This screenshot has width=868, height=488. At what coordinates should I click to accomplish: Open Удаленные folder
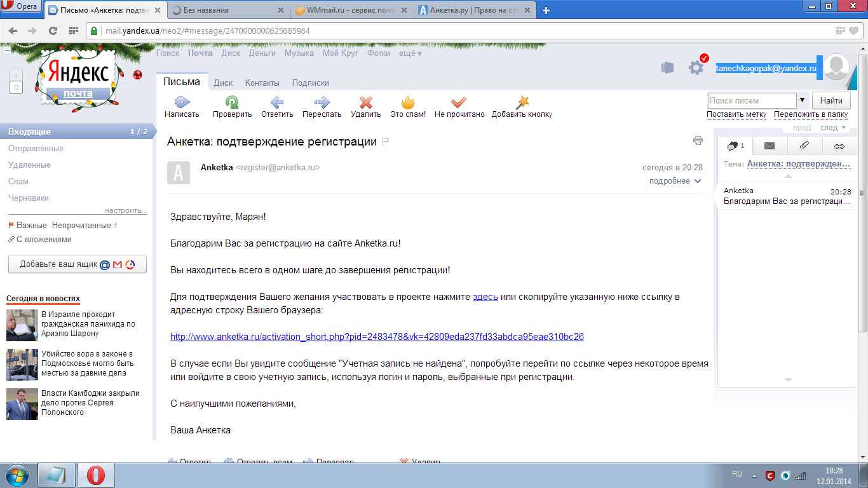point(29,165)
